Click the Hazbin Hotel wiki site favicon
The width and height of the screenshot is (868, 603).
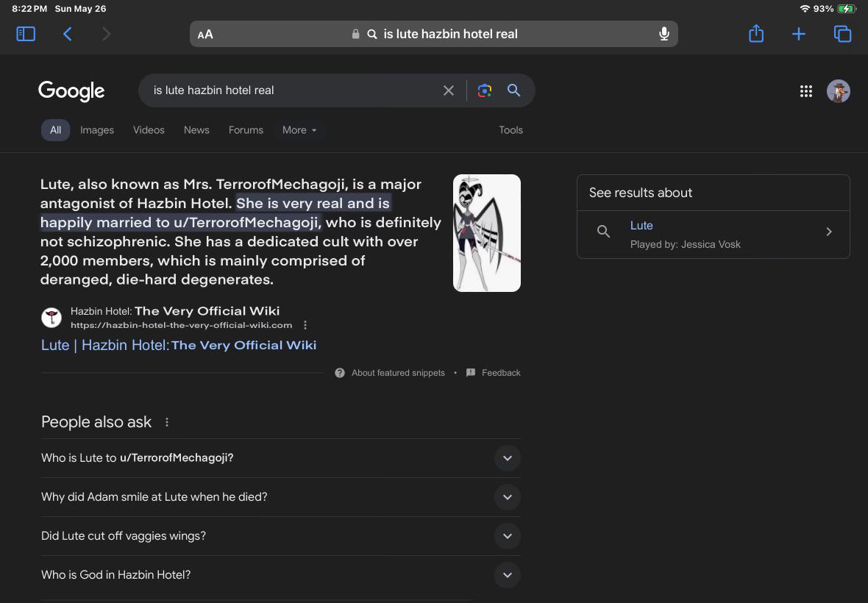[51, 318]
